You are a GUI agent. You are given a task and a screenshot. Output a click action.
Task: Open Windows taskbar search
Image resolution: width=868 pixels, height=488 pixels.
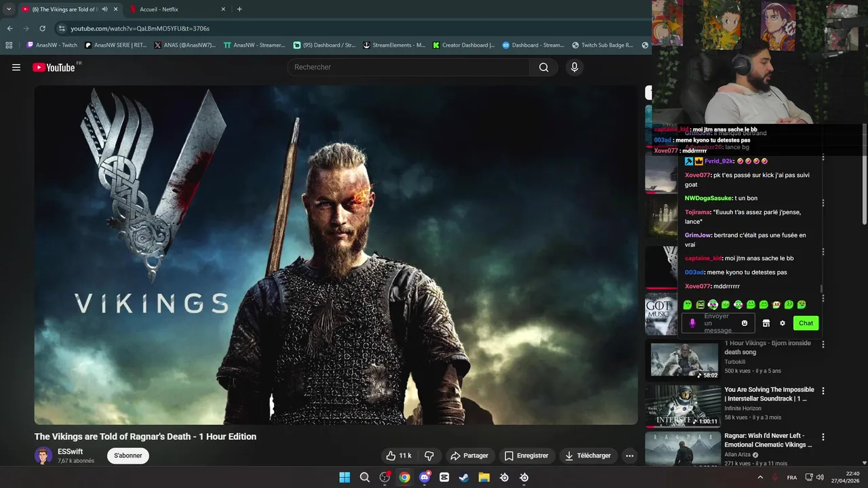365,477
